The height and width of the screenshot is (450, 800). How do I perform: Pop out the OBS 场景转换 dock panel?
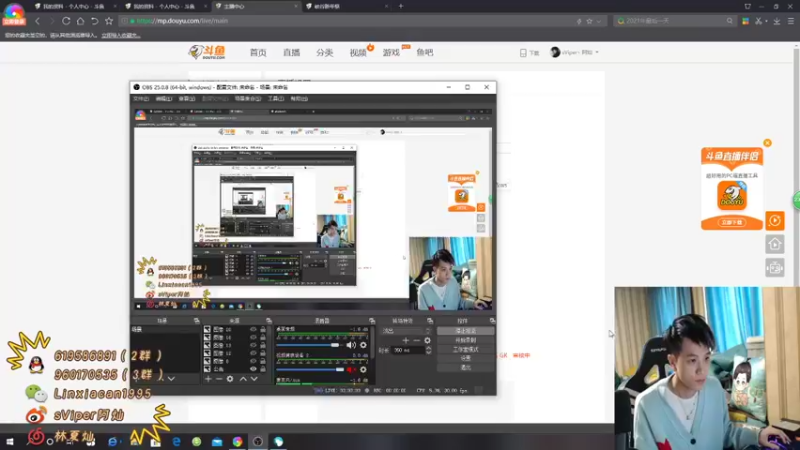pyautogui.click(x=430, y=320)
